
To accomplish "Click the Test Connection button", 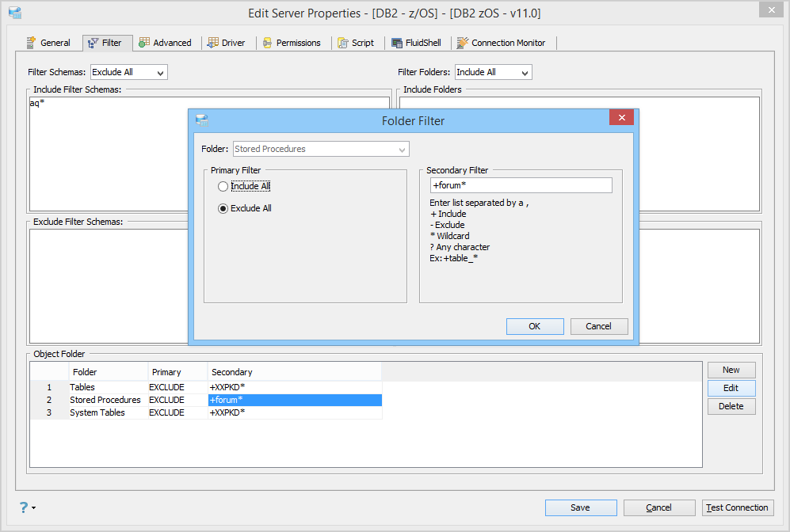I will pos(737,507).
